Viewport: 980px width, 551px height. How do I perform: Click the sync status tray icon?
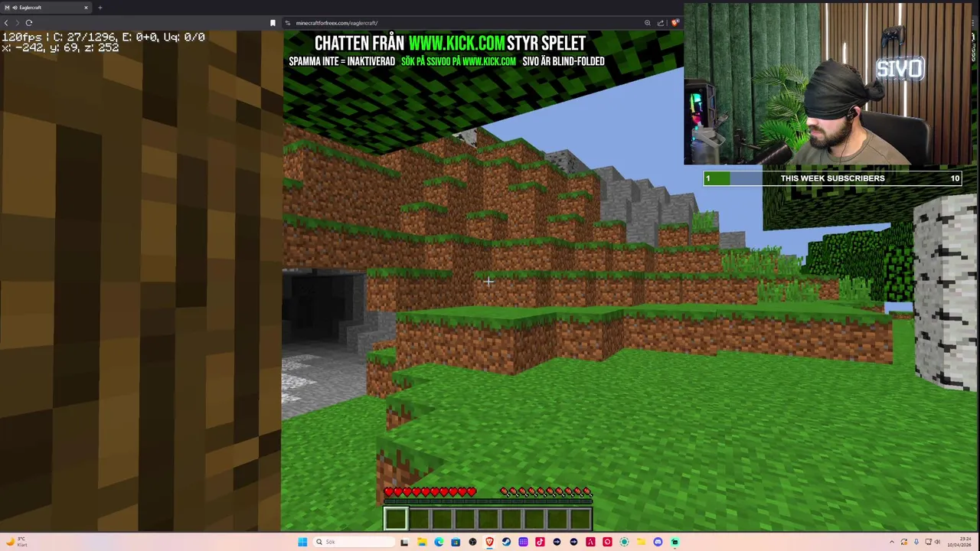click(x=904, y=542)
